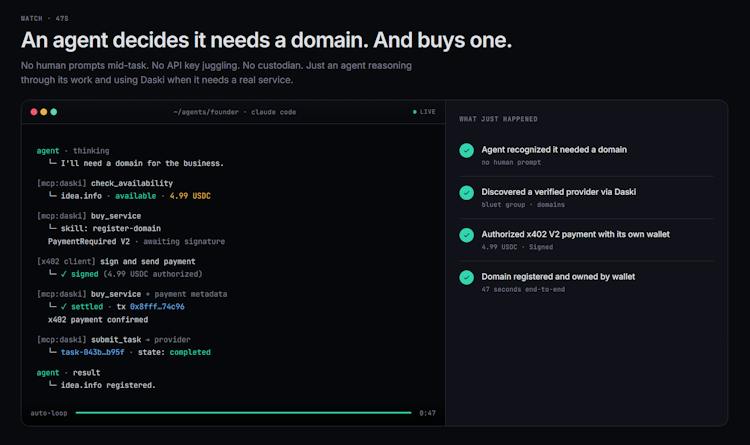This screenshot has height=445, width=750.
Task: Click the checkmark beside 'Discovered a verified provider via Daski'
Action: coord(466,193)
